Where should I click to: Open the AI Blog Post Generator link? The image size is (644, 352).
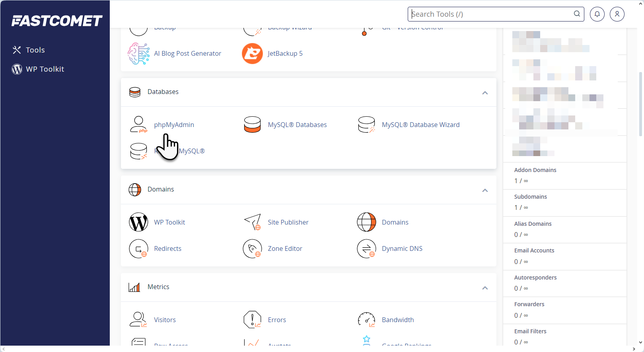click(x=187, y=53)
